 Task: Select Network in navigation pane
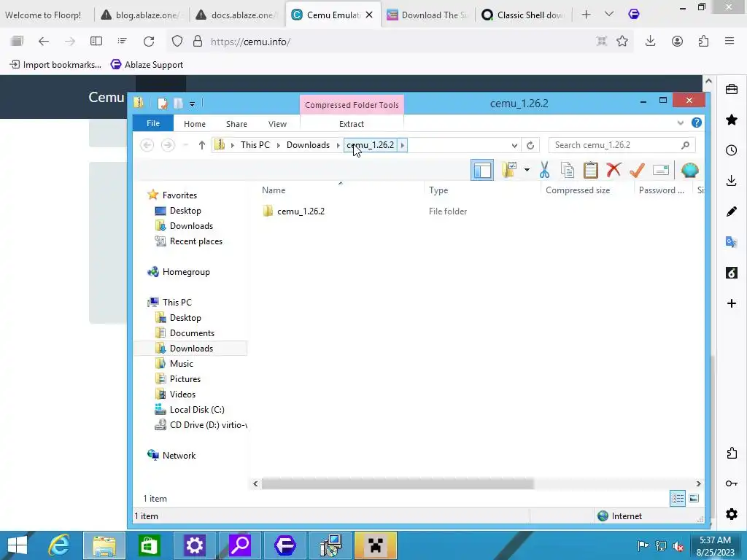pyautogui.click(x=179, y=455)
